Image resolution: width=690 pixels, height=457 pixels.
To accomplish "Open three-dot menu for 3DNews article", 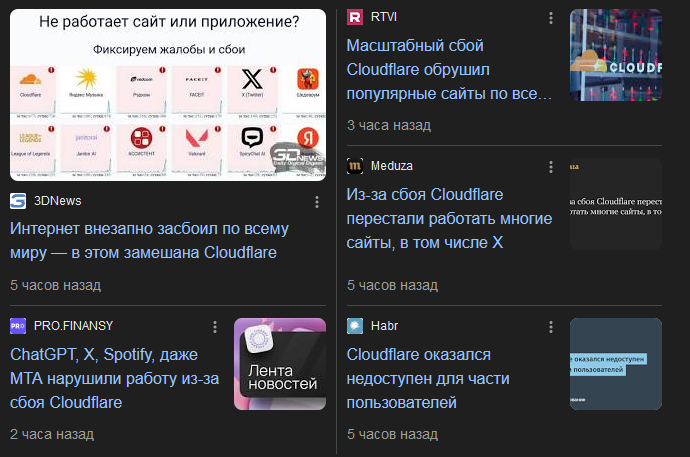I will click(x=317, y=202).
